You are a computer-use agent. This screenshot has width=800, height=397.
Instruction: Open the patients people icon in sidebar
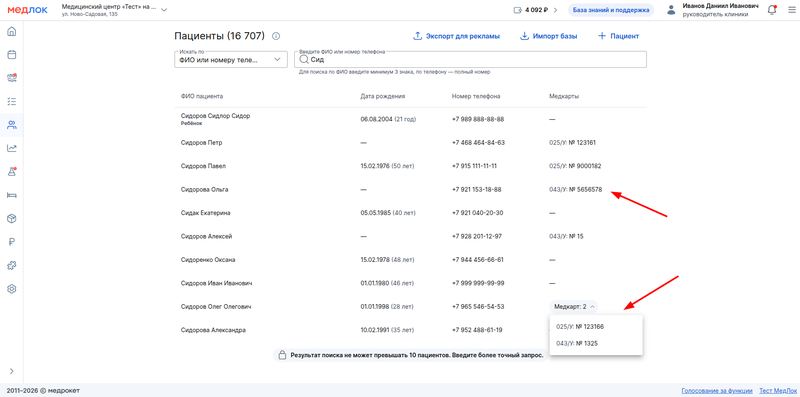pos(11,125)
